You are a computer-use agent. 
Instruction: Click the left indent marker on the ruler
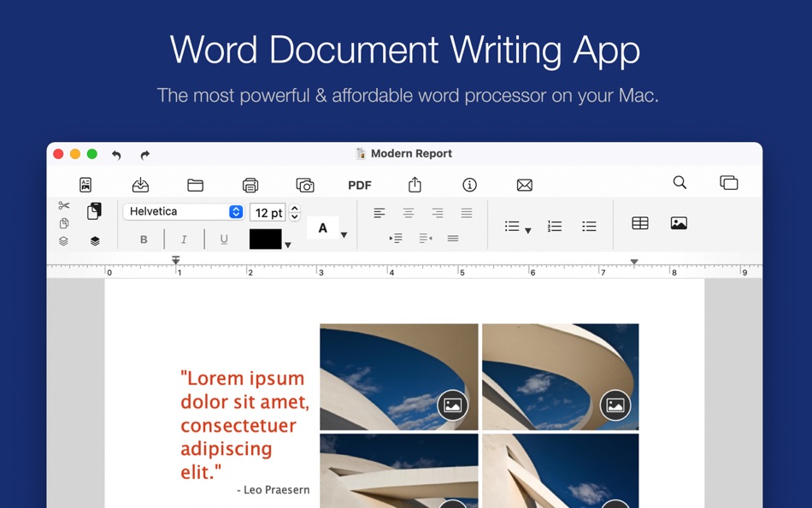pyautogui.click(x=176, y=260)
